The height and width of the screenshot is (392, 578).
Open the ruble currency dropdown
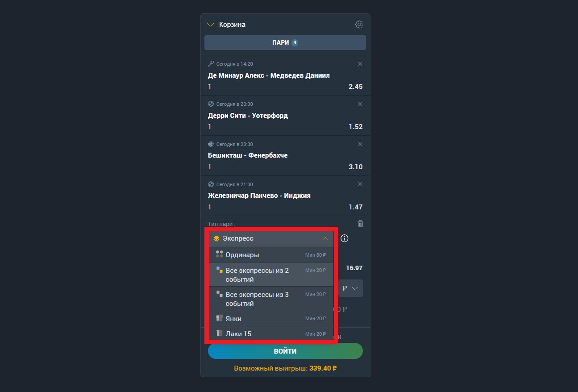pos(351,288)
